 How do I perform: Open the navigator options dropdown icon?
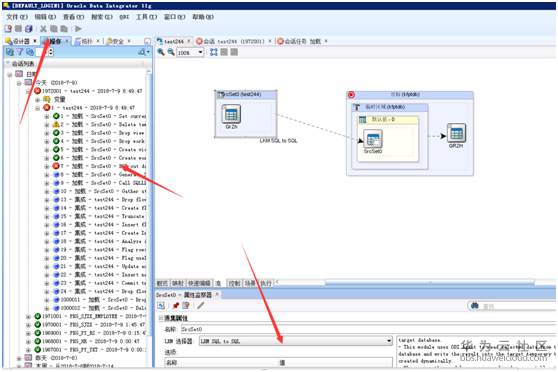(x=144, y=52)
